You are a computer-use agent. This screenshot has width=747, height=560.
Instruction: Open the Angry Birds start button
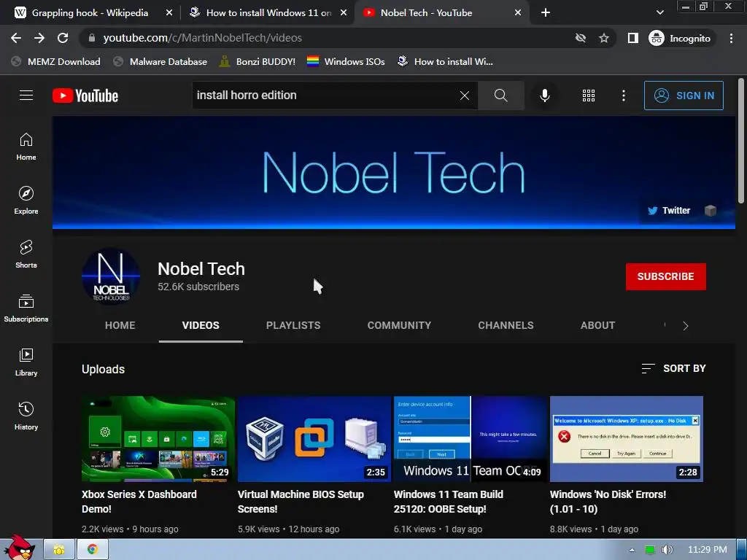[20, 548]
